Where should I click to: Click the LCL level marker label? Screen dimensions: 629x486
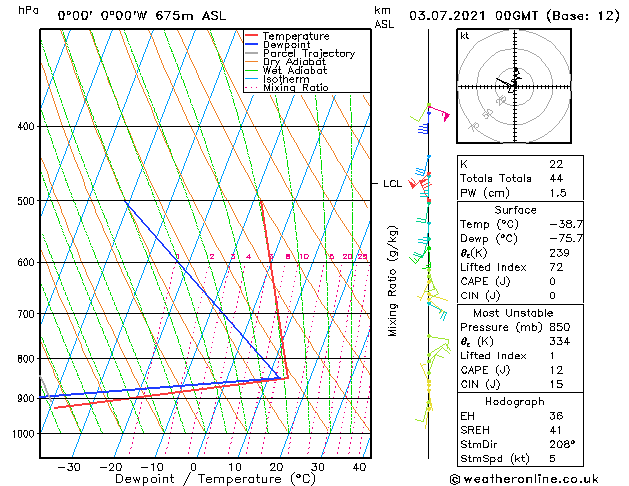point(392,184)
